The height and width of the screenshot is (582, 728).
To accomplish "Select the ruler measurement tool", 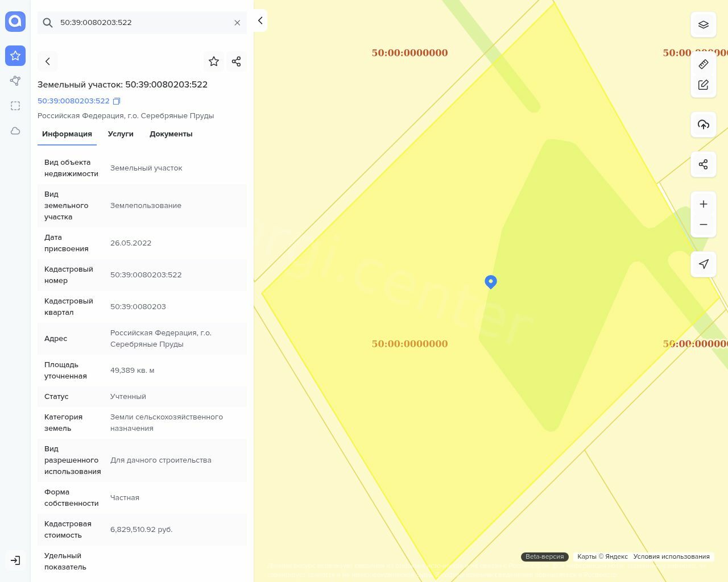I will (704, 64).
